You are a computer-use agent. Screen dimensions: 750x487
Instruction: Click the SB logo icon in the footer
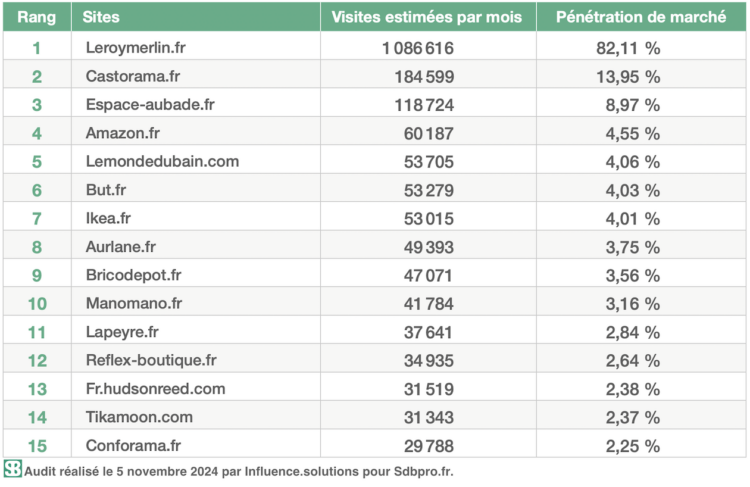tap(13, 468)
